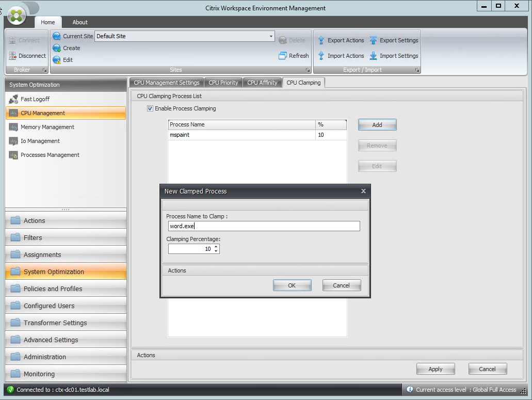532x400 pixels.
Task: Expand the Sites group launcher
Action: [308, 70]
